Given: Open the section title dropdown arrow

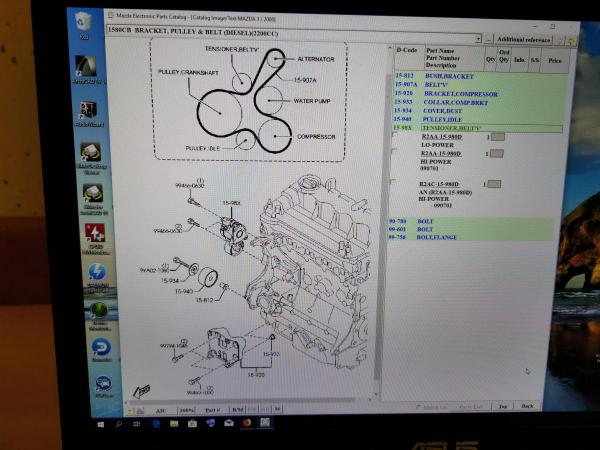Looking at the screenshot, I should click(x=479, y=39).
